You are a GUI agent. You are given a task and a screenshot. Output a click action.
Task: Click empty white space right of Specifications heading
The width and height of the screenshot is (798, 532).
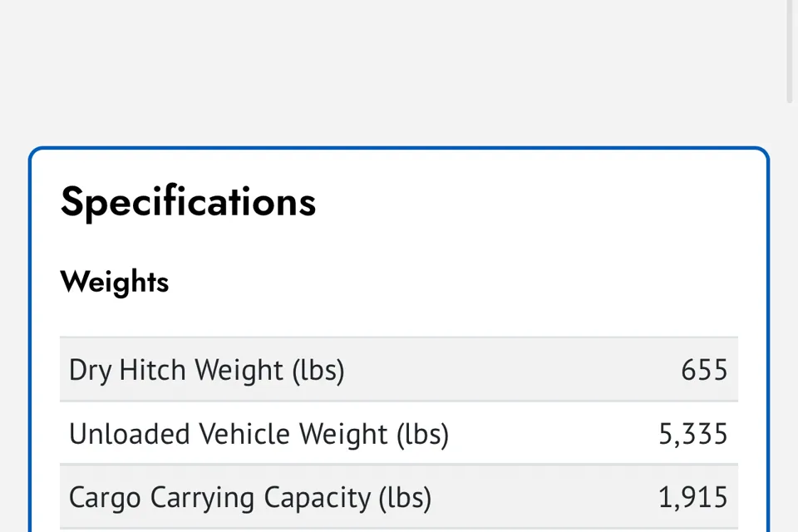[525, 202]
